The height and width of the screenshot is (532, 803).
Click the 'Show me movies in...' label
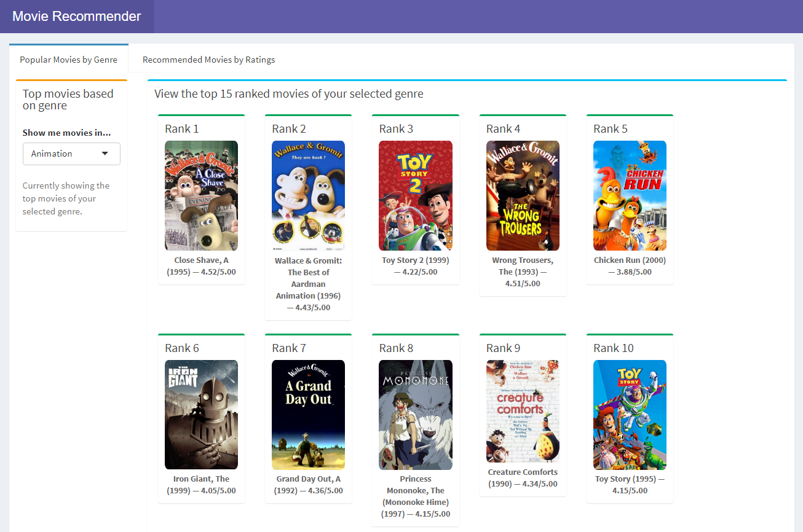67,133
